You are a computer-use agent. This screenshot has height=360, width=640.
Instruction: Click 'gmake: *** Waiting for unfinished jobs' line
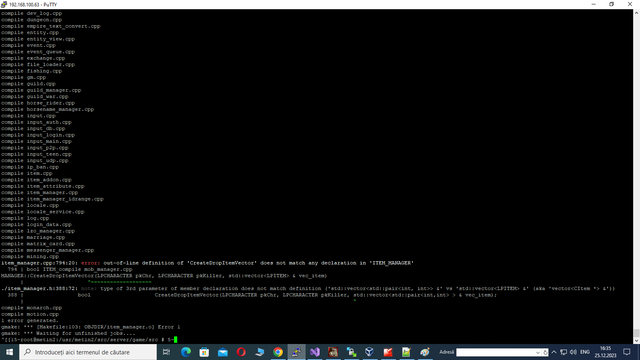click(x=68, y=333)
